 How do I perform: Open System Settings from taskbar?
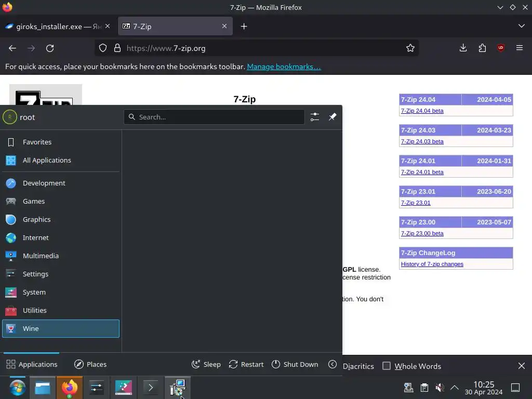(96, 388)
